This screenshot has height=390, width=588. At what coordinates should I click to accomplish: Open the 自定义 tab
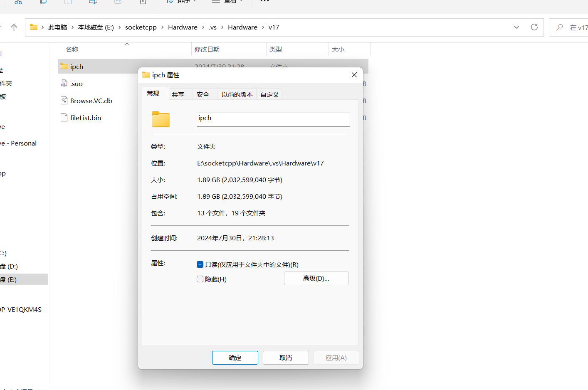point(269,94)
